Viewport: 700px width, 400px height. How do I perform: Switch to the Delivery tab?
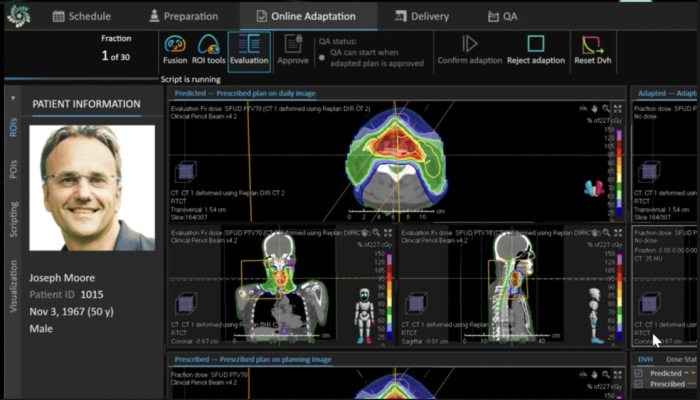click(422, 16)
